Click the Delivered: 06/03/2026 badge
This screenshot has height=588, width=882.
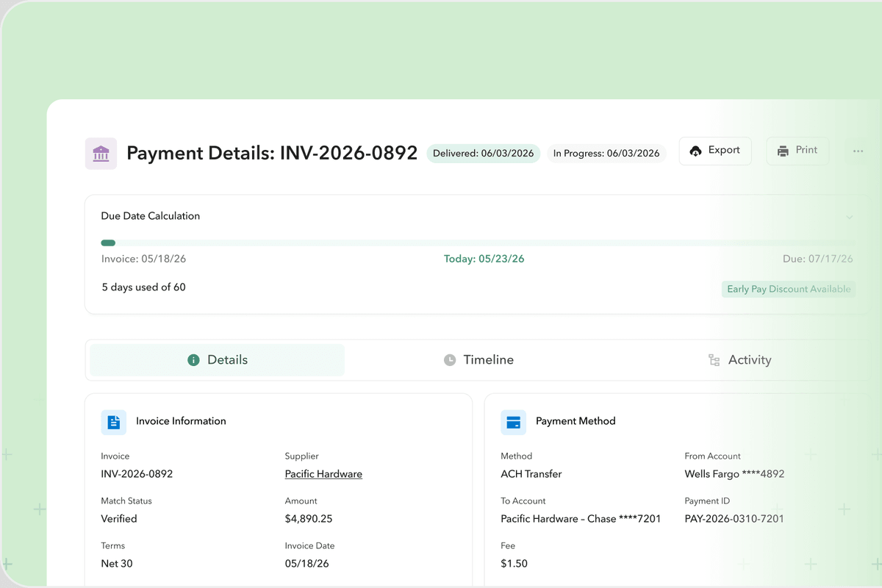pos(484,154)
